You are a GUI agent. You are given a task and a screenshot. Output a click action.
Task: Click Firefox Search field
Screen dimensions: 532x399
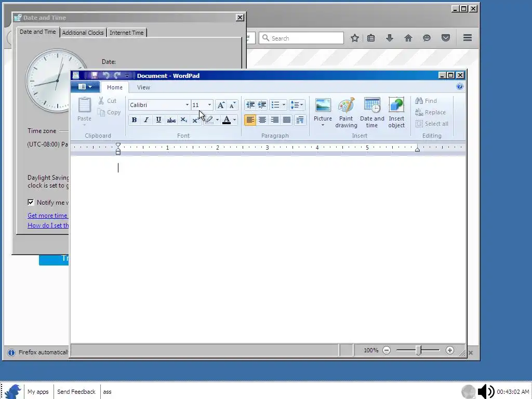(301, 38)
